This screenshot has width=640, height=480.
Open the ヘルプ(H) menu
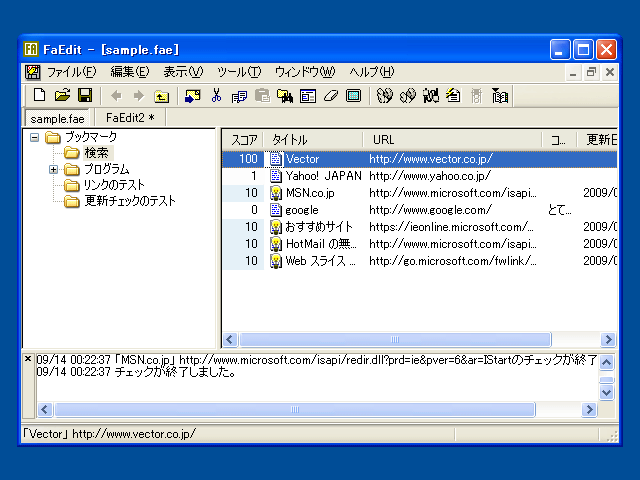(x=371, y=72)
